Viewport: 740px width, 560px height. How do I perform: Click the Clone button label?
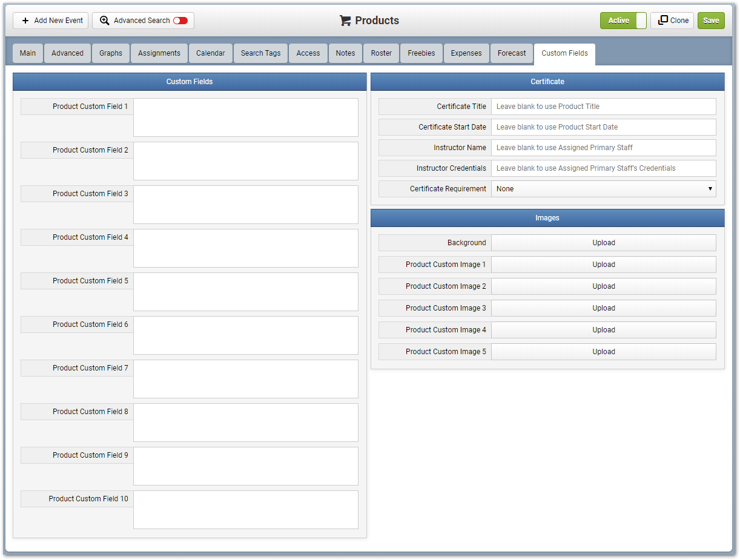(679, 21)
